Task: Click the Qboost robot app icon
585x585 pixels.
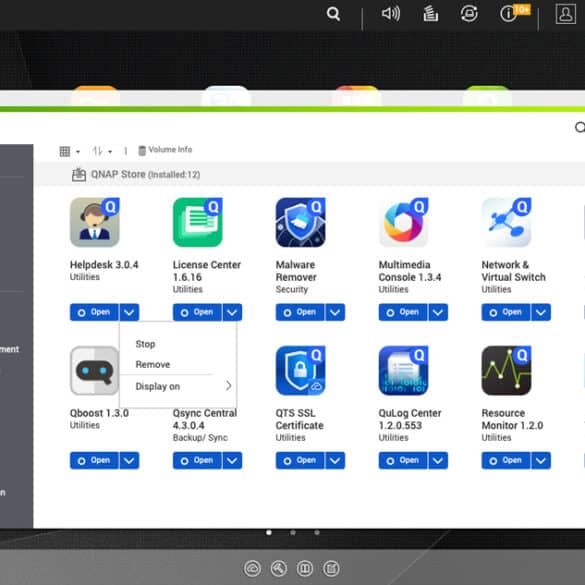Action: [95, 370]
